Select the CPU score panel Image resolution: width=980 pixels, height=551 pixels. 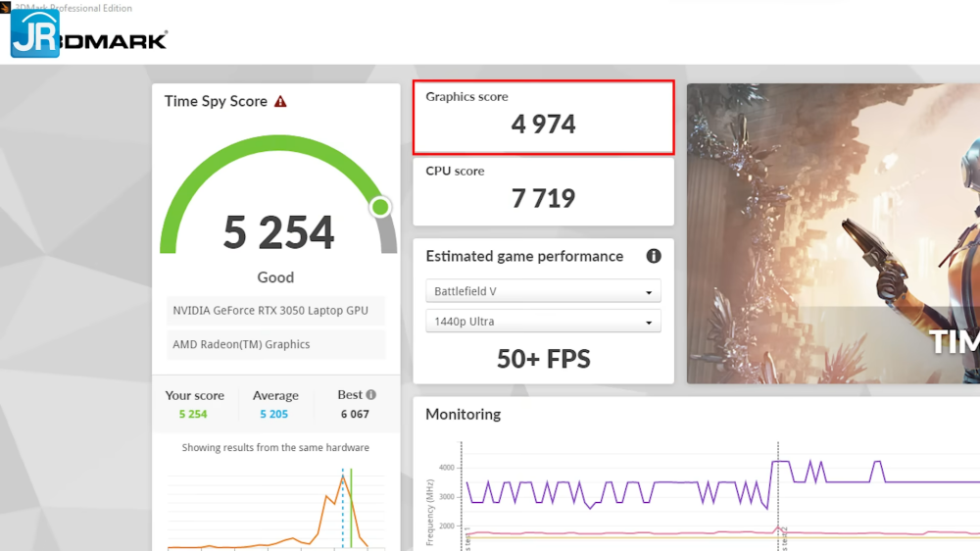click(543, 191)
